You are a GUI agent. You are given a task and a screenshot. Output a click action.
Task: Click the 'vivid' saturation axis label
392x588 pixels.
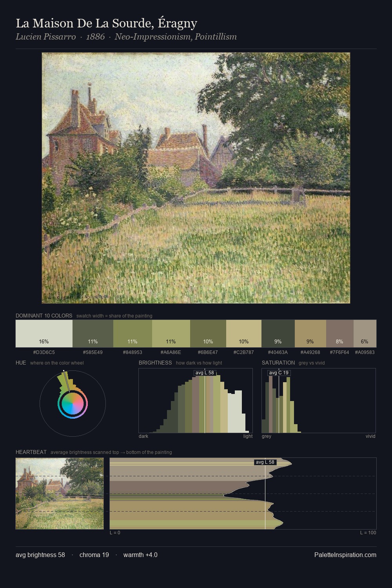click(370, 436)
